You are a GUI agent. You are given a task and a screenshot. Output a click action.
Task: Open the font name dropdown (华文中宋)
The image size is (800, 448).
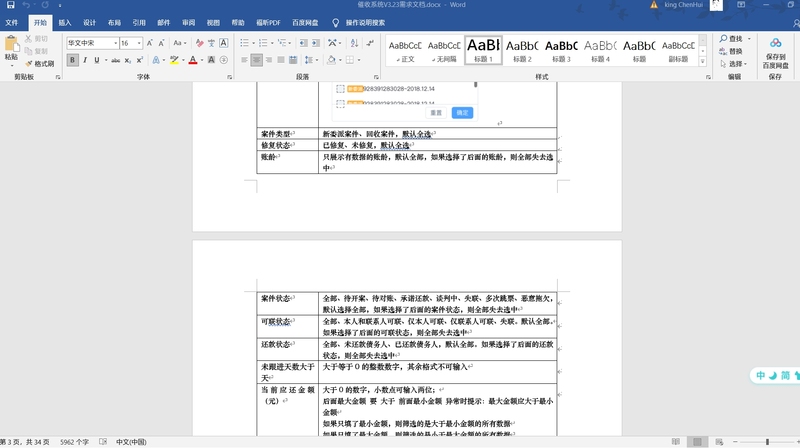click(115, 43)
